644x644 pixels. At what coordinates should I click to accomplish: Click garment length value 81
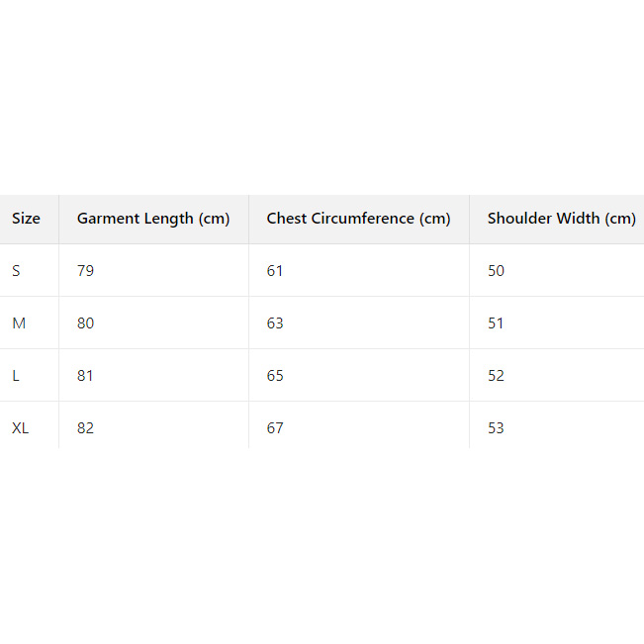[x=86, y=376]
